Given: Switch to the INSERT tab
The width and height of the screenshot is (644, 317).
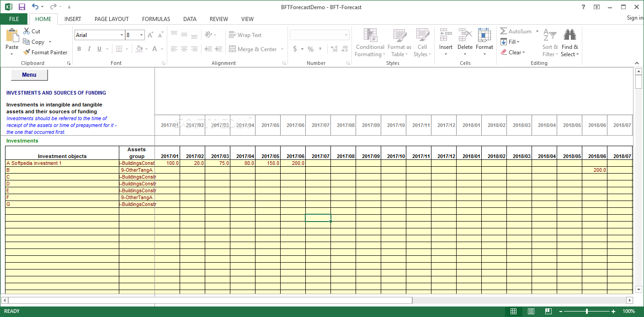Looking at the screenshot, I should click(x=73, y=19).
